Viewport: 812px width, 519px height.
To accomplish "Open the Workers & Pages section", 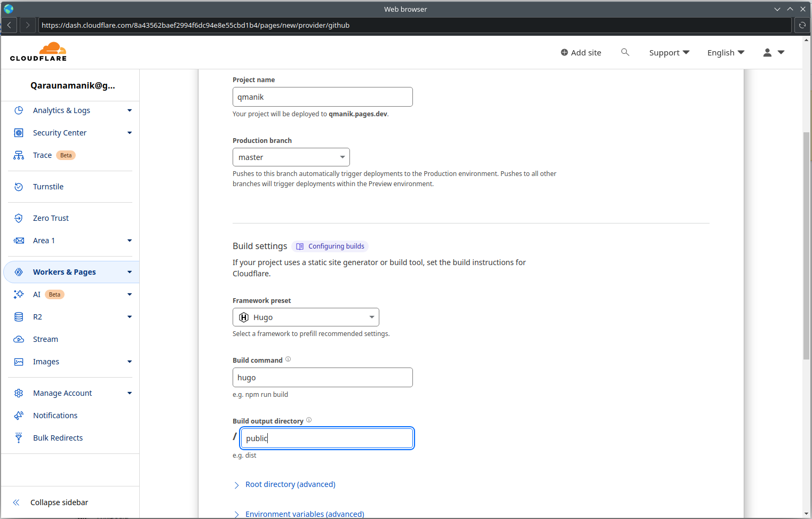I will click(x=65, y=272).
